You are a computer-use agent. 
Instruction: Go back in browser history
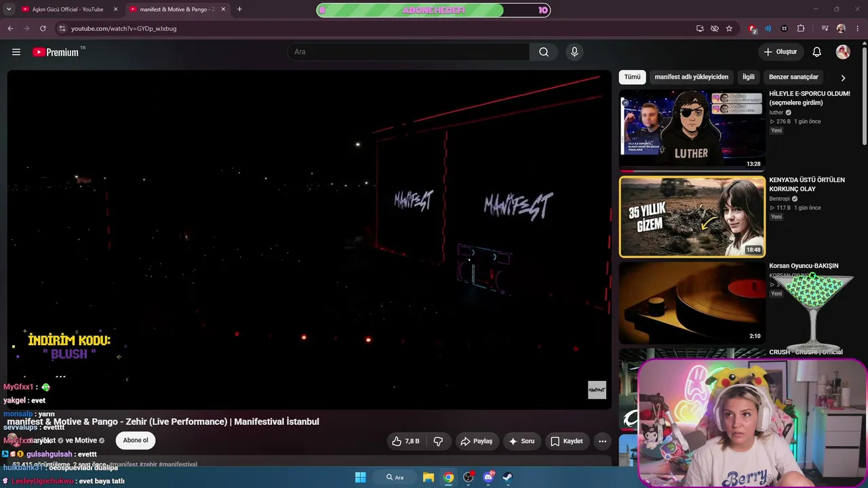pos(10,28)
